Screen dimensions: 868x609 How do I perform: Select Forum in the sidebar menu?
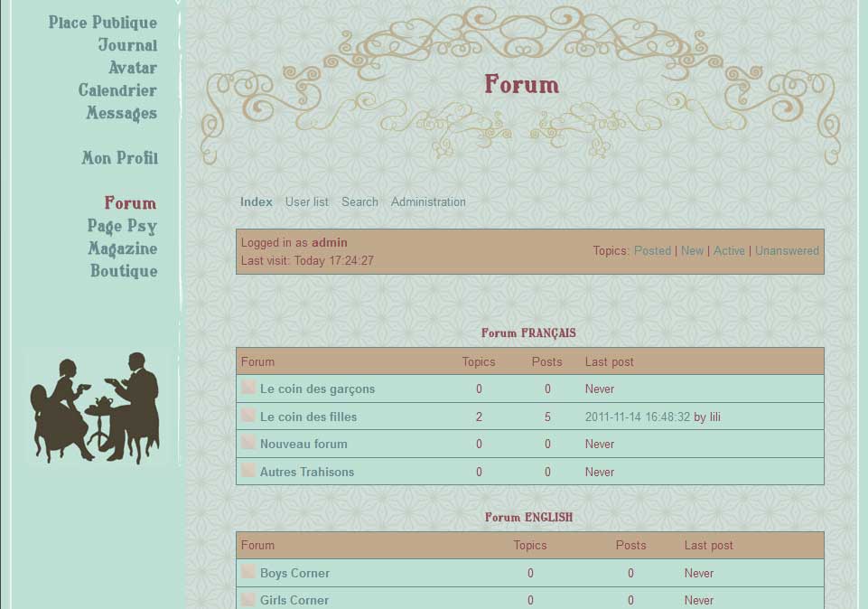click(131, 203)
